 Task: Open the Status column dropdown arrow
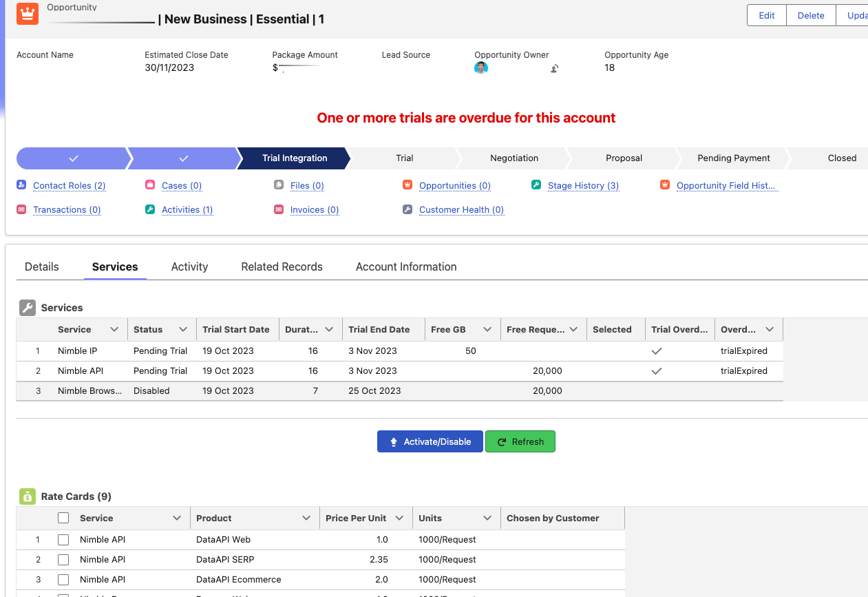point(183,330)
